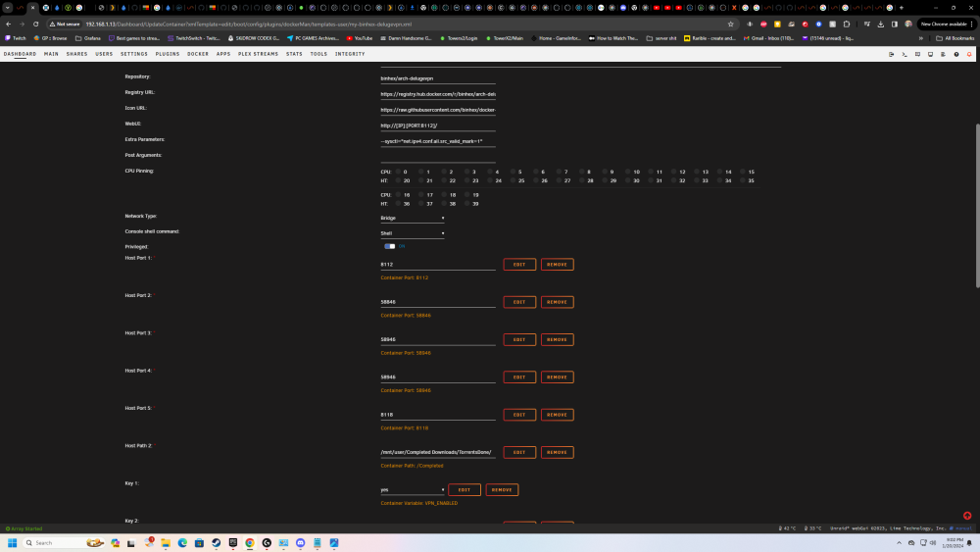
Task: Open the SETTINGS tab
Action: click(x=134, y=54)
